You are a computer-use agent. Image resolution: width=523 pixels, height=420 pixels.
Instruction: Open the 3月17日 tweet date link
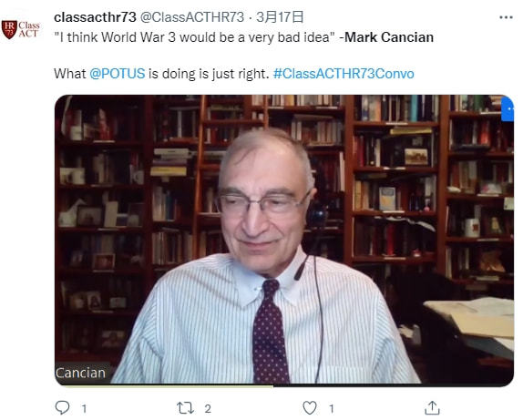280,17
